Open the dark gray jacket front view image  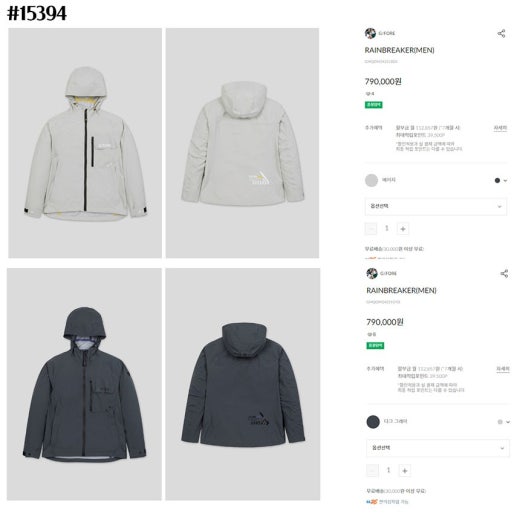pos(84,384)
